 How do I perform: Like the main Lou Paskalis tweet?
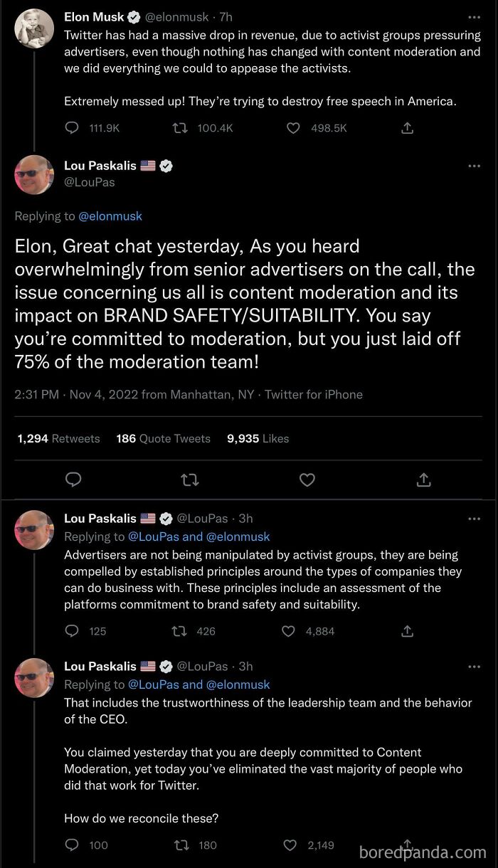[x=307, y=480]
